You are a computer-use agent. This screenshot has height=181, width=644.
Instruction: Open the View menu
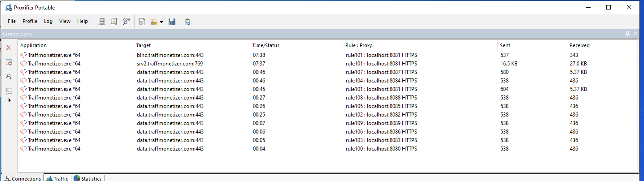pyautogui.click(x=65, y=21)
